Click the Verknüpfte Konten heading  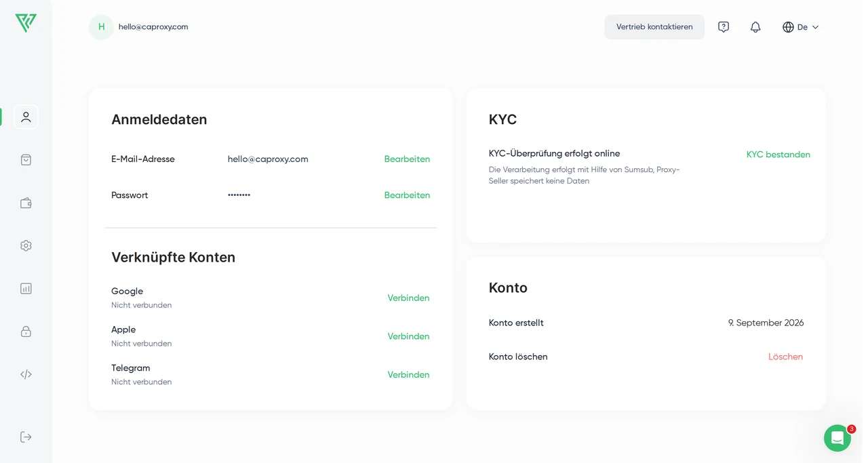tap(174, 257)
